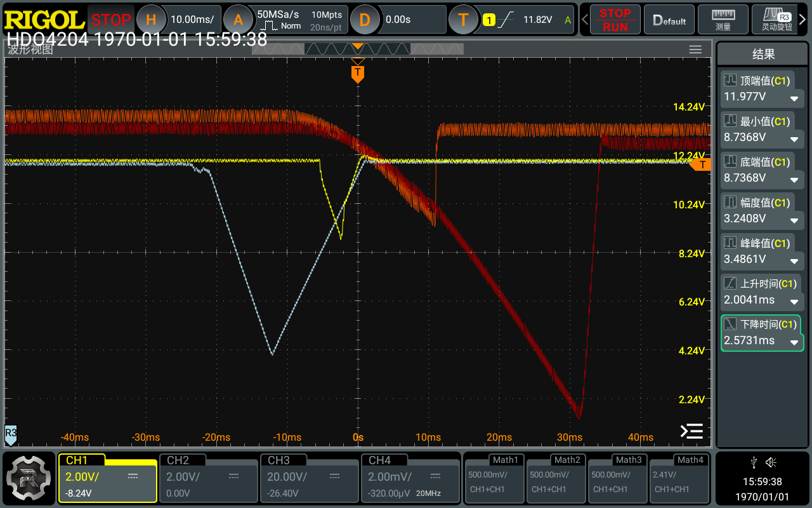The width and height of the screenshot is (812, 508).
Task: Toggle the CH1 channel on or off
Action: pyautogui.click(x=107, y=478)
